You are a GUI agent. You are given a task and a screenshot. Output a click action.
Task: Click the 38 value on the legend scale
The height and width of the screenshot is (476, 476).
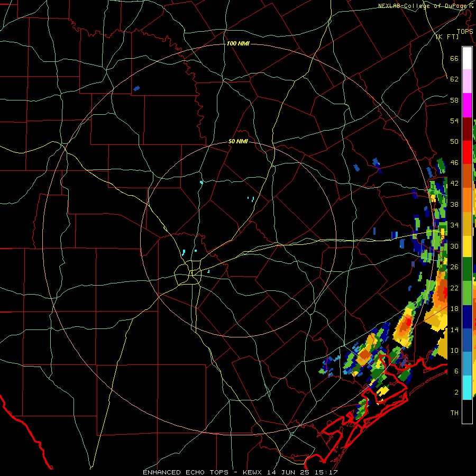click(454, 204)
